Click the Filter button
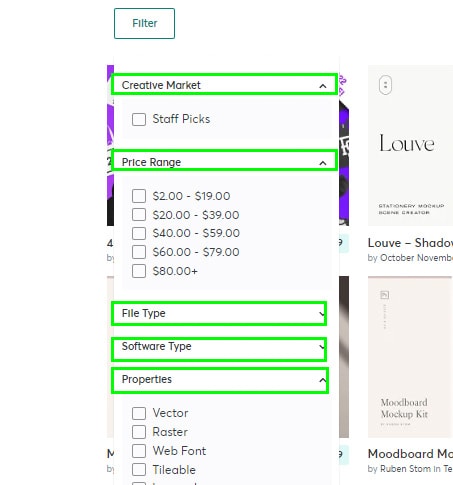The width and height of the screenshot is (453, 485). (144, 23)
